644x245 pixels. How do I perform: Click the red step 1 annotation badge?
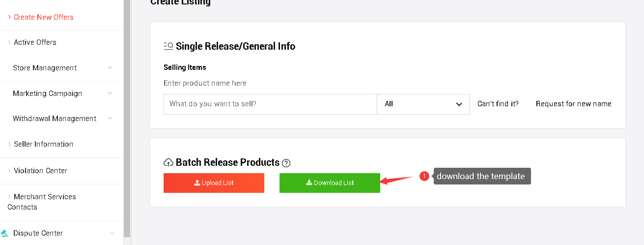click(x=424, y=176)
